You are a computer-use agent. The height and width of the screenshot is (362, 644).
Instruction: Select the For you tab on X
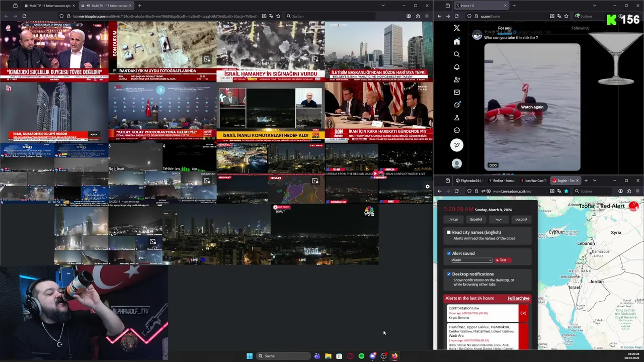[505, 28]
